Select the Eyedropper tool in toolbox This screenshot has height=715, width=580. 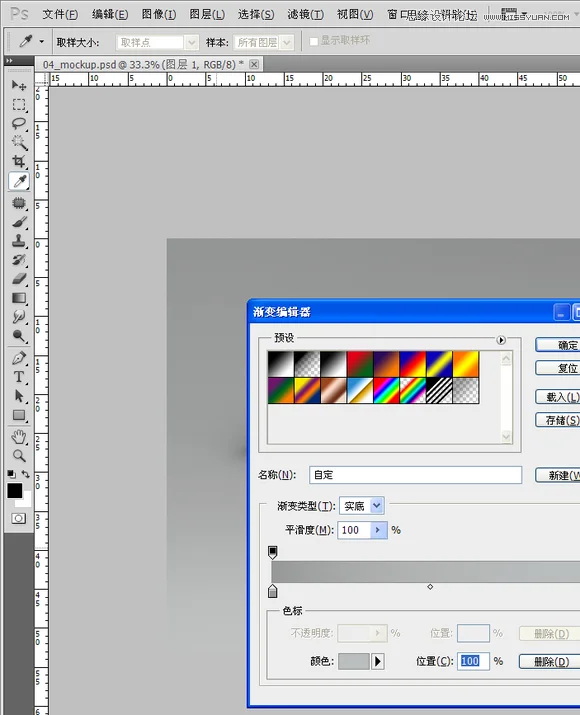[x=19, y=181]
